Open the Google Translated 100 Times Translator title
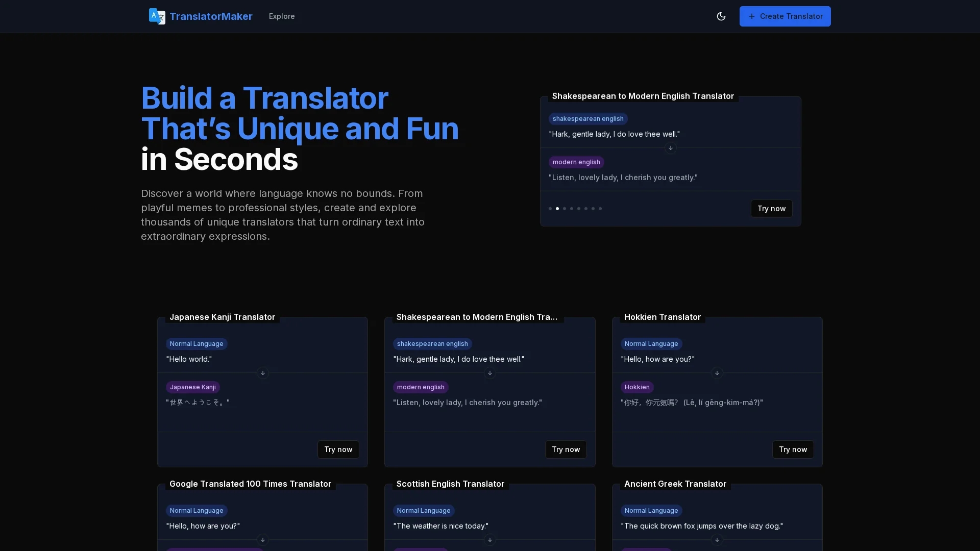 pos(250,484)
